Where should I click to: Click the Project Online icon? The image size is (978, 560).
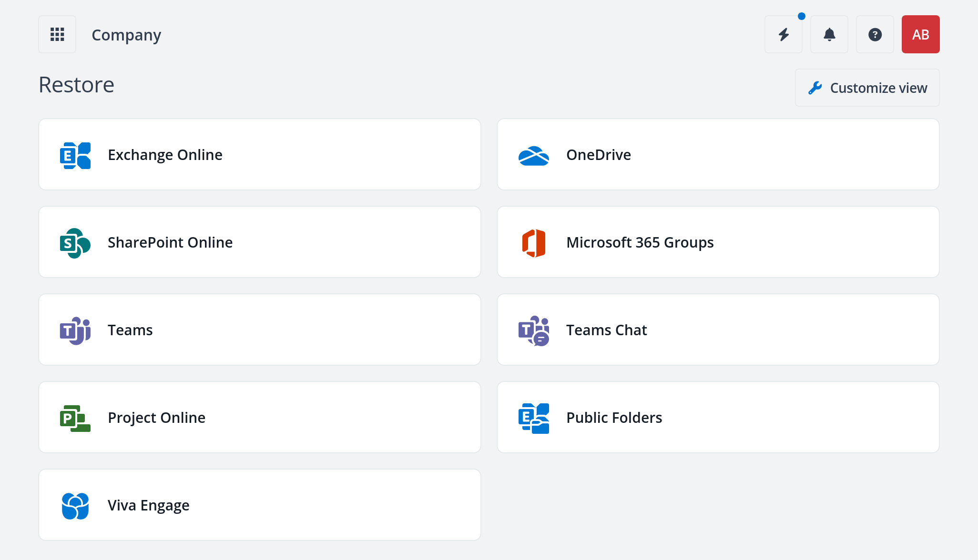75,418
